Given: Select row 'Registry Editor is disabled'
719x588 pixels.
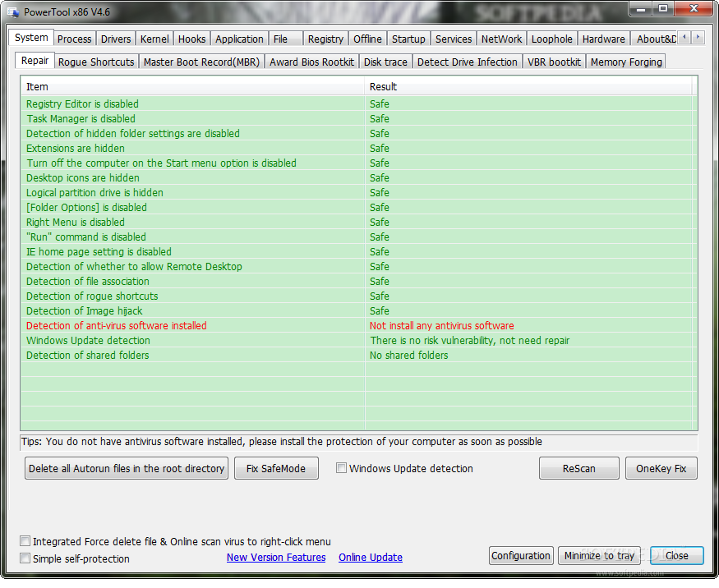Looking at the screenshot, I should click(x=357, y=104).
